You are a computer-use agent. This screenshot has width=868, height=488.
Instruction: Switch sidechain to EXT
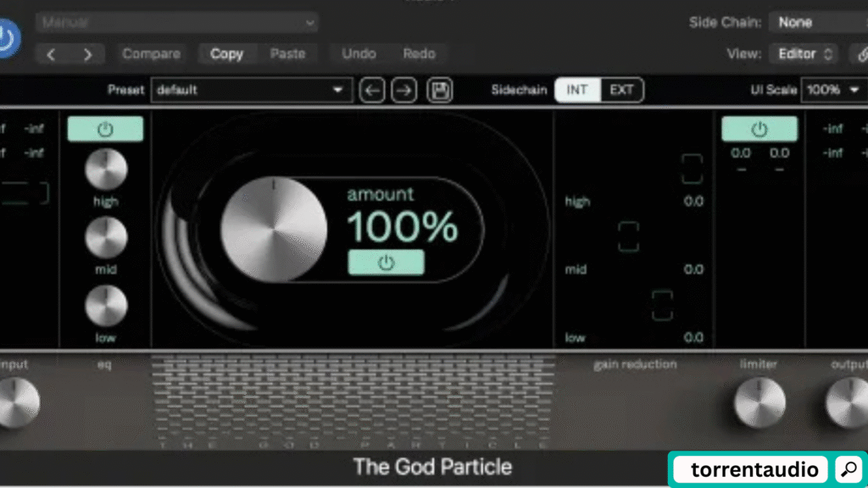(621, 90)
